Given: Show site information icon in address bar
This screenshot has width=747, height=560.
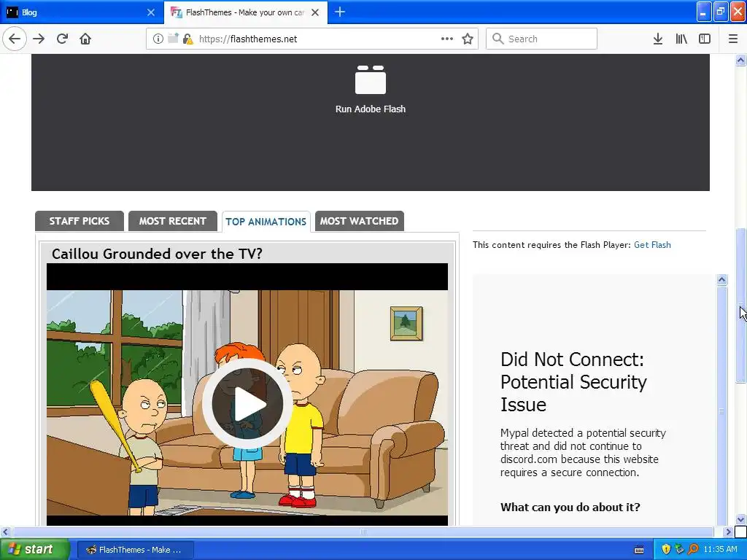Looking at the screenshot, I should point(158,39).
